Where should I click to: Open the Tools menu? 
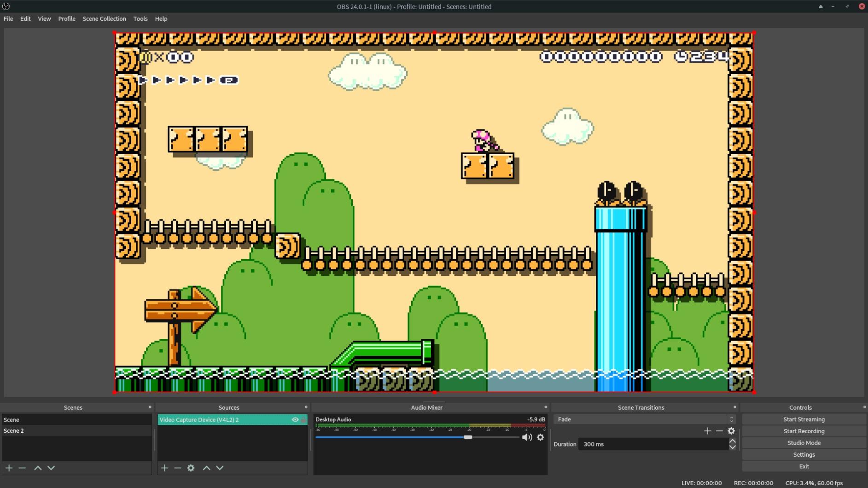(140, 19)
